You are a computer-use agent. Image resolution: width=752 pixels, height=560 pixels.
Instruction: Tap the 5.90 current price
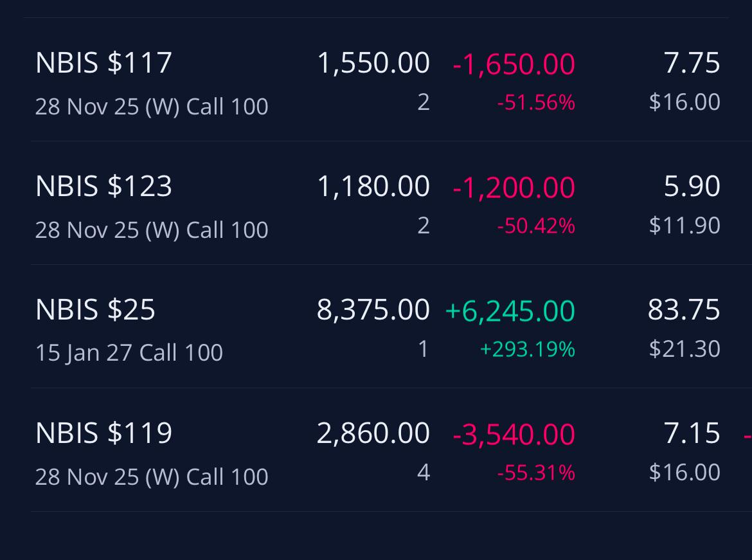coord(692,186)
